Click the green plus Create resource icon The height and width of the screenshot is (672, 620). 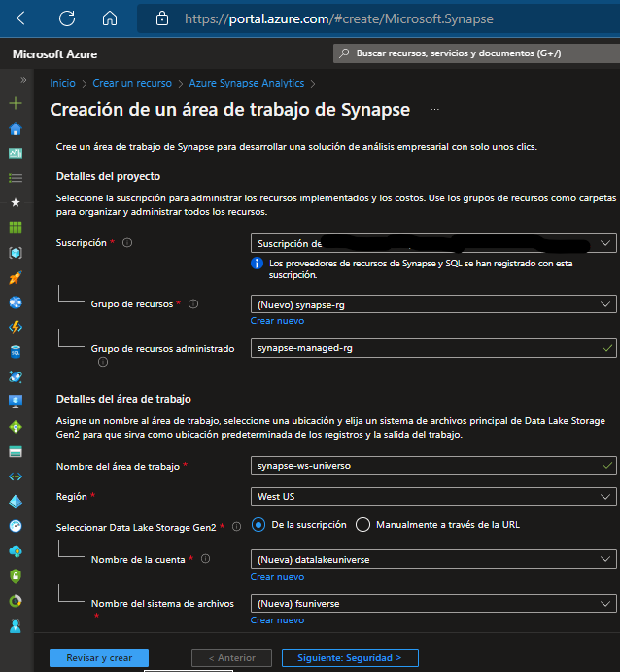[16, 103]
